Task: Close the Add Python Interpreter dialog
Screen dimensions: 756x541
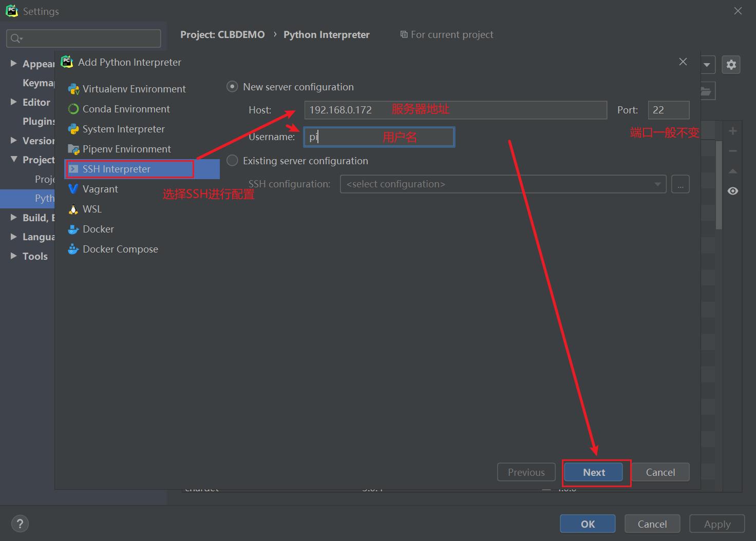Action: (x=683, y=62)
